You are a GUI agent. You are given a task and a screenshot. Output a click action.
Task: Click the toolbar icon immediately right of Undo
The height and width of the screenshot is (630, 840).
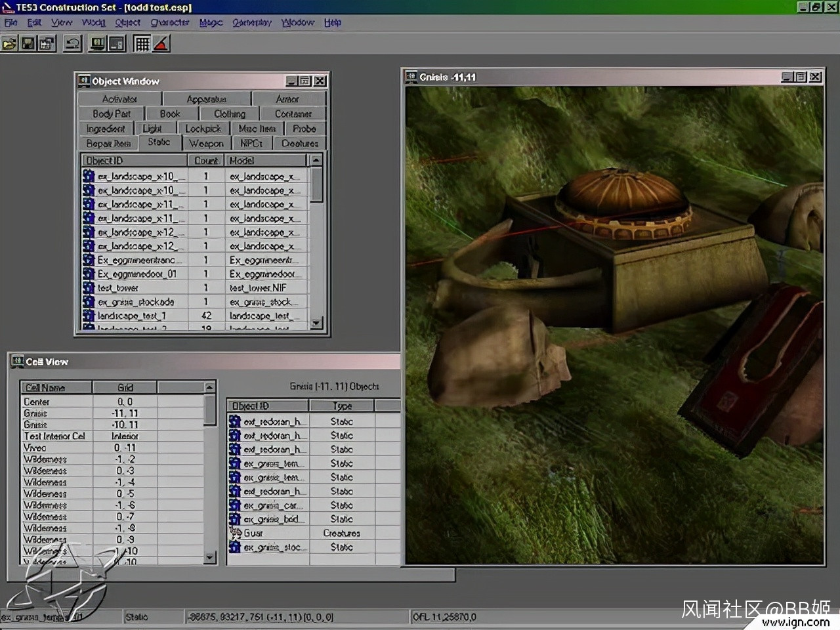[98, 44]
